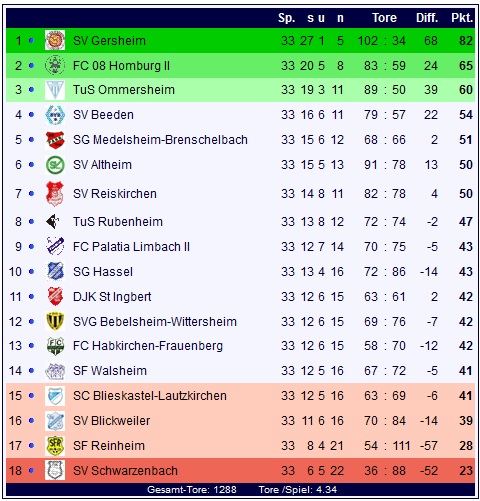Screen dimensions: 480x501
Task: Click FC Palatia Limbach II name
Action: point(131,247)
